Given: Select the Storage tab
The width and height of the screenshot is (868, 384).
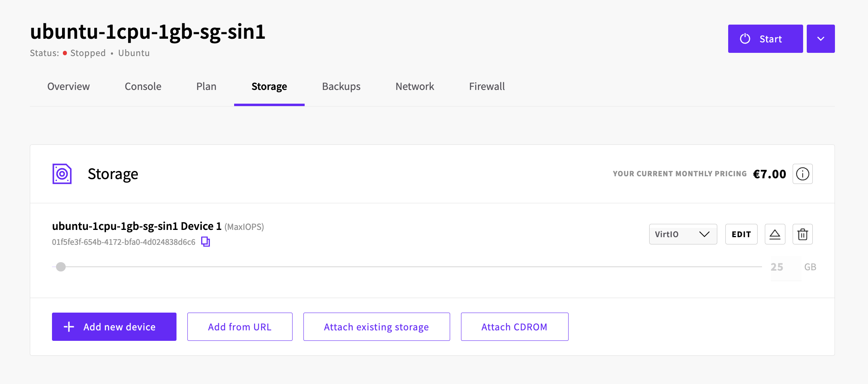Looking at the screenshot, I should 269,86.
